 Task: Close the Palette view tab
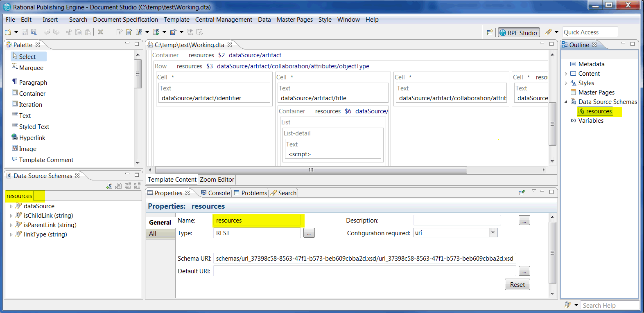(x=38, y=45)
